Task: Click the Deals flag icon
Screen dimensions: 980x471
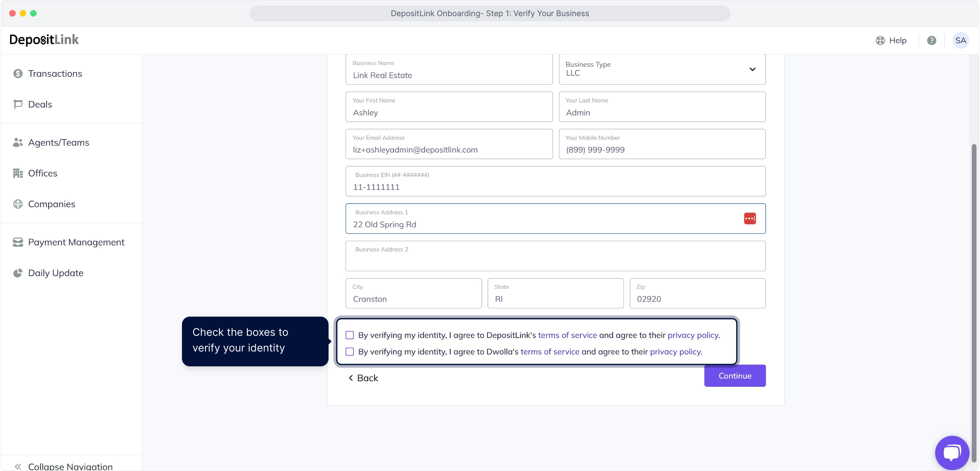Action: (x=18, y=104)
